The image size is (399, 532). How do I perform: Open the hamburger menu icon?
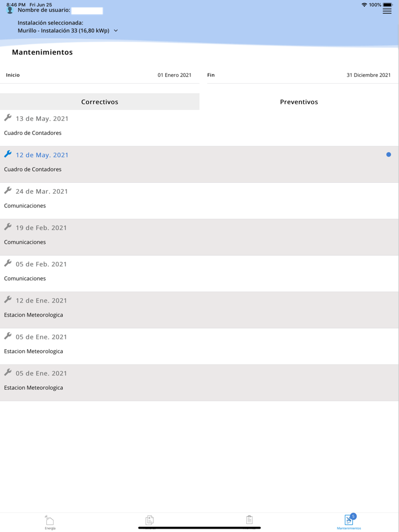pyautogui.click(x=387, y=11)
